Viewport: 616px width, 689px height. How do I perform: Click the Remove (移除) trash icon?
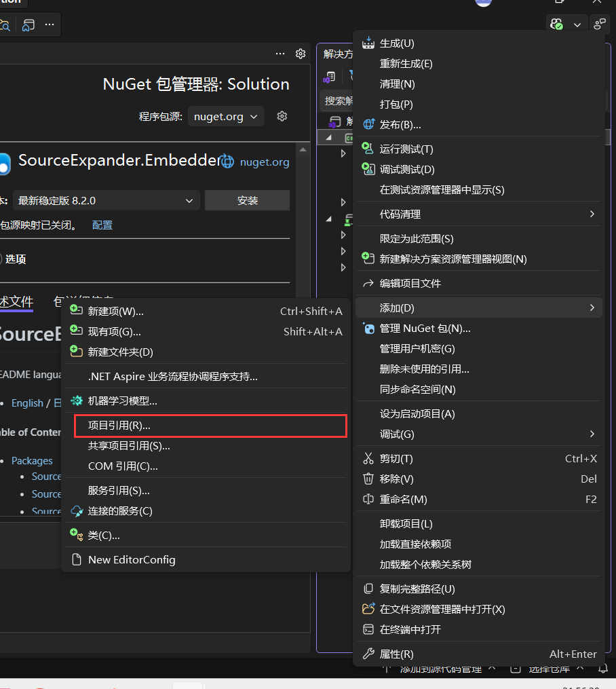click(x=368, y=479)
